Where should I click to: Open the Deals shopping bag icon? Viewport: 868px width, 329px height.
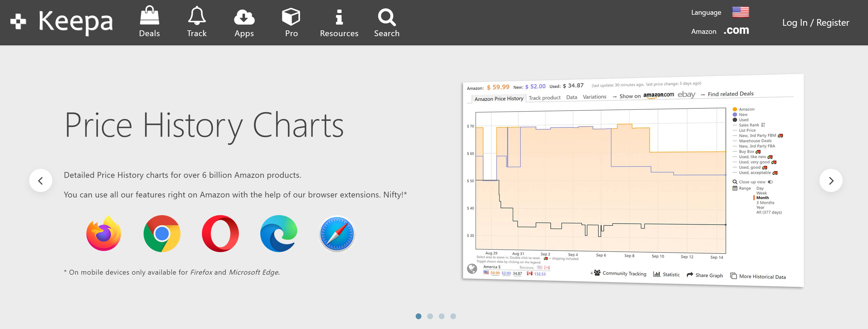click(149, 16)
